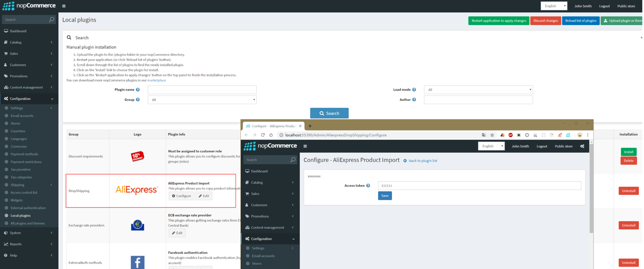The height and width of the screenshot is (269, 644).
Task: Click the AliExpress plugin logo
Action: 137,190
